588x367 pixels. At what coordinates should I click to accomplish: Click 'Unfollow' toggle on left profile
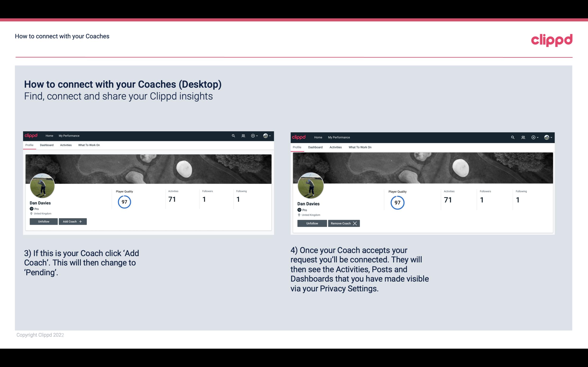click(x=44, y=221)
